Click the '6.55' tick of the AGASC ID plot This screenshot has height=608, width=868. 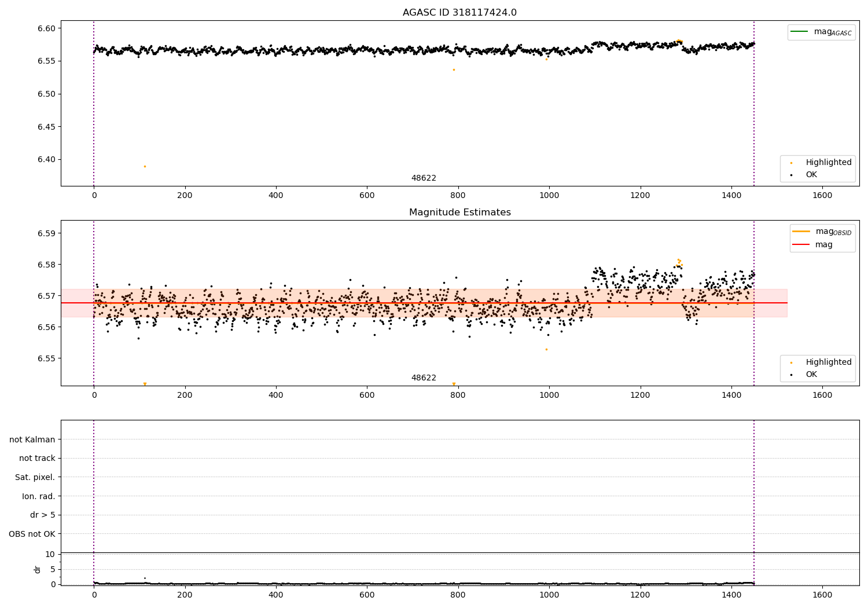(x=46, y=61)
